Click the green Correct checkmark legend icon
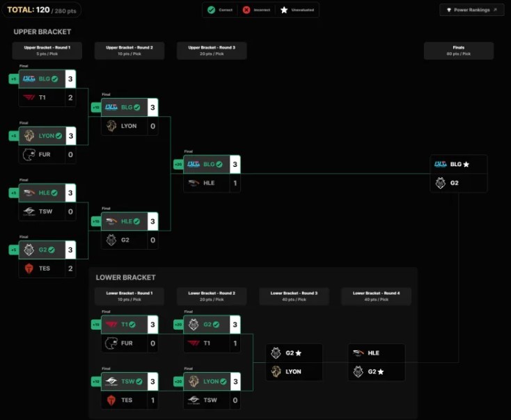 pyautogui.click(x=211, y=10)
